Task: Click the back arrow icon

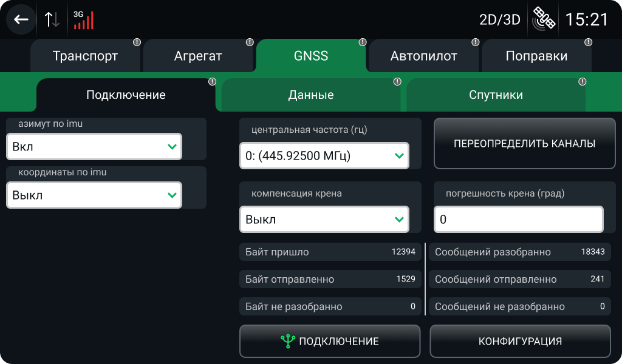Action: [20, 19]
